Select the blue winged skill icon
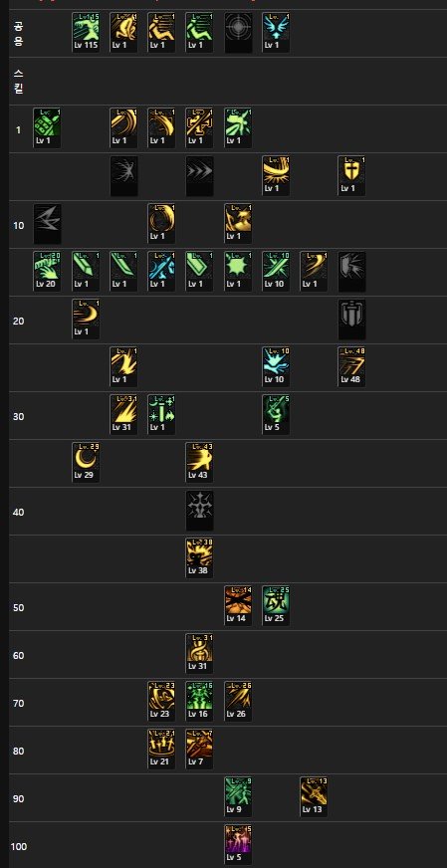The image size is (447, 868). [x=276, y=33]
